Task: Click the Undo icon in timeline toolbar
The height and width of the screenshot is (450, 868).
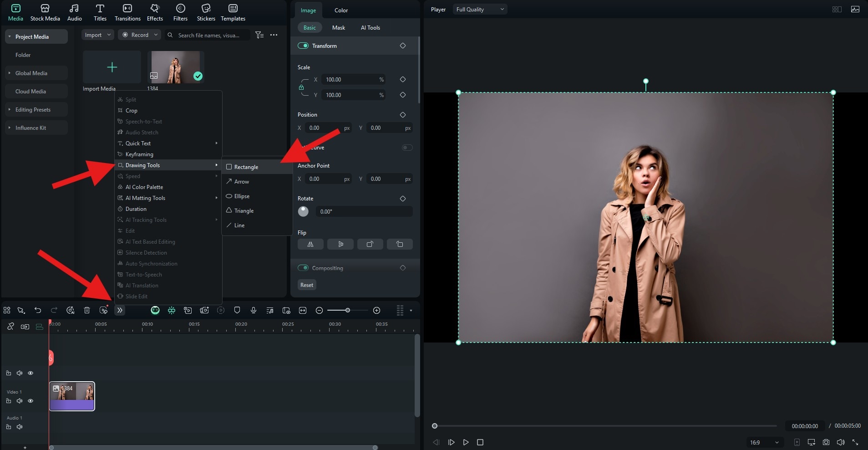Action: tap(38, 310)
